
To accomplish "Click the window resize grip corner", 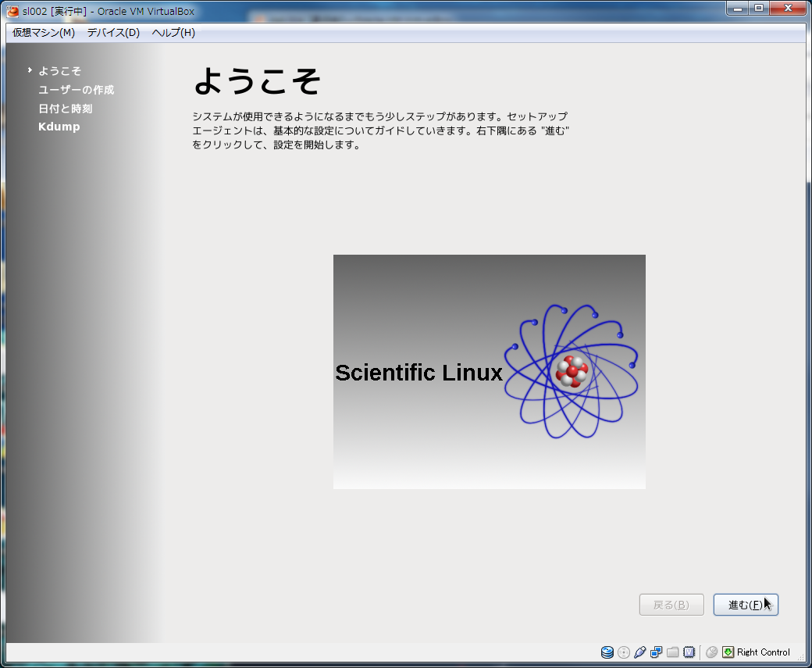I will pos(800,657).
